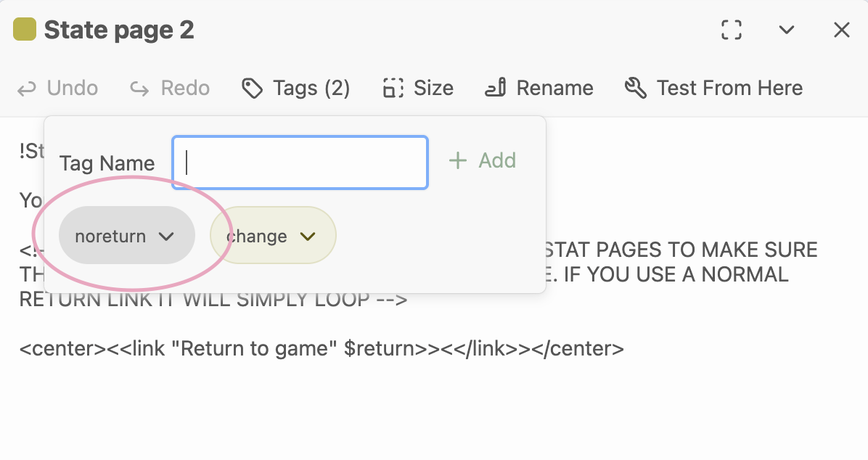This screenshot has width=868, height=460.
Task: Click the Undo arrow icon
Action: point(27,89)
